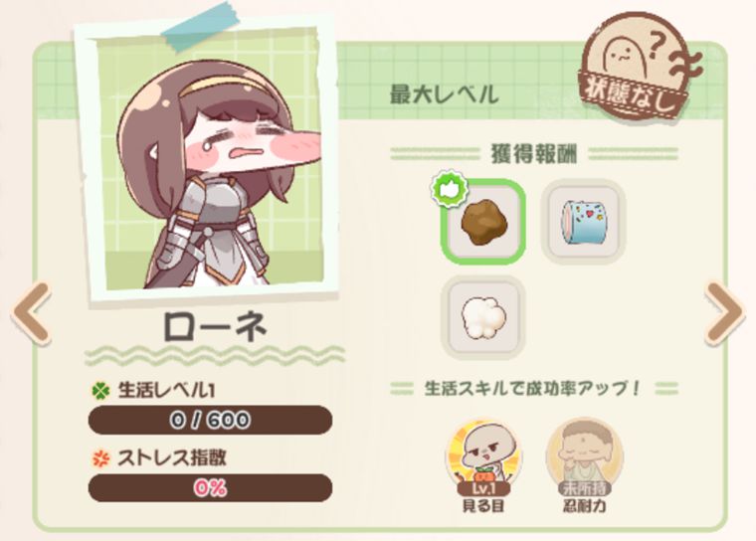Go to next character with right arrow

tap(724, 314)
